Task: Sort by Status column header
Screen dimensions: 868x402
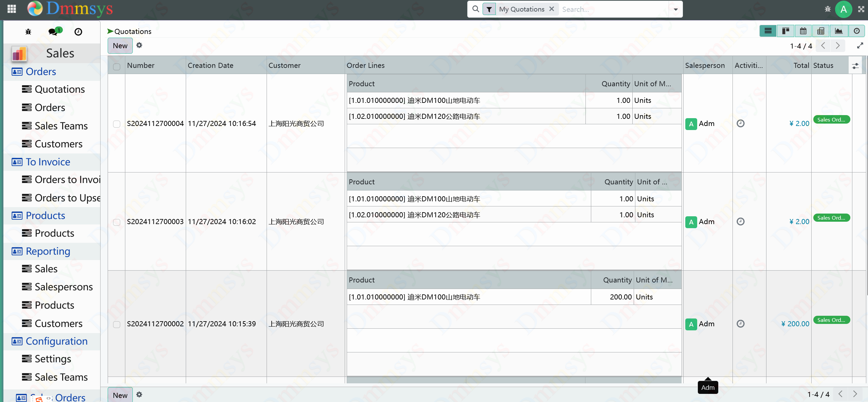Action: point(830,66)
